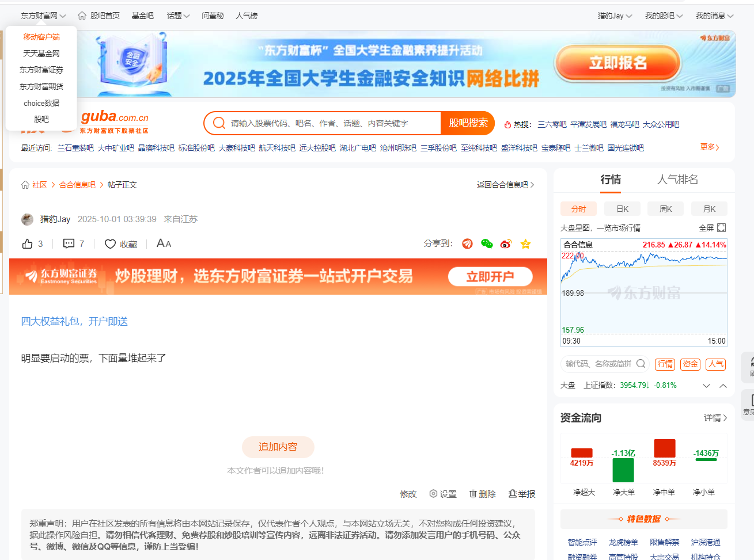Share to Eastmoney via red share icon
This screenshot has width=754, height=560.
coord(467,244)
